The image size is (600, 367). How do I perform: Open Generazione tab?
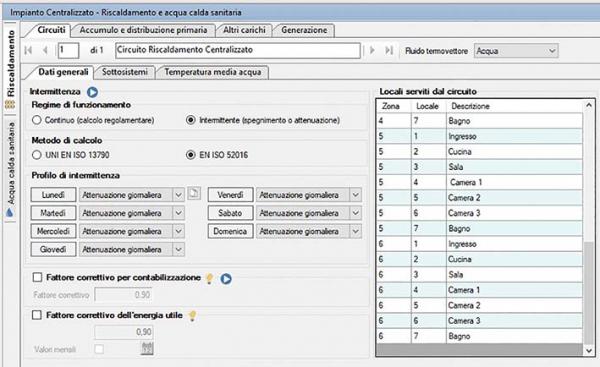click(x=304, y=30)
